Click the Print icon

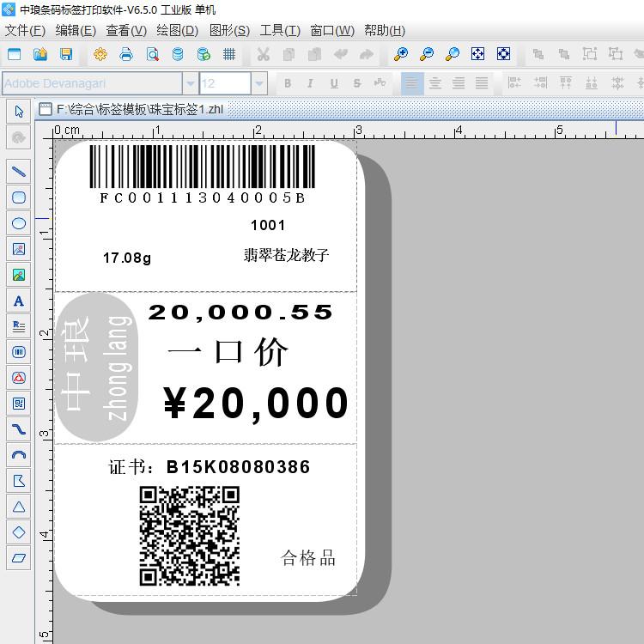pyautogui.click(x=126, y=54)
